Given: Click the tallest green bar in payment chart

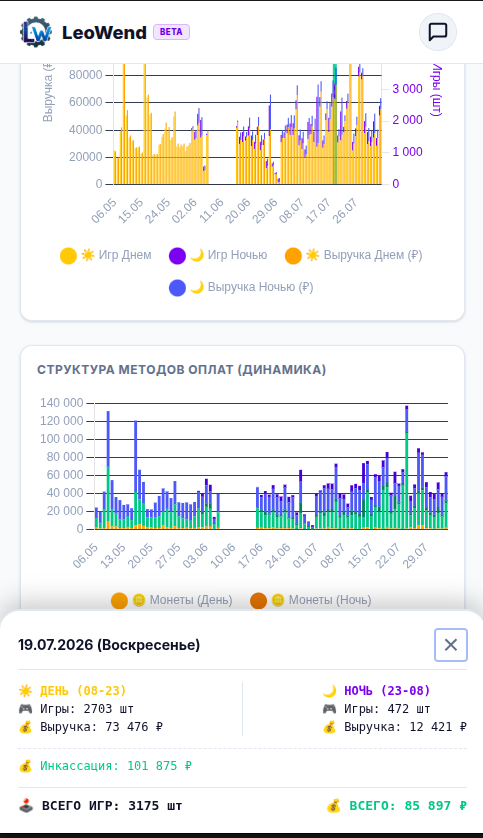Looking at the screenshot, I should click(407, 479).
